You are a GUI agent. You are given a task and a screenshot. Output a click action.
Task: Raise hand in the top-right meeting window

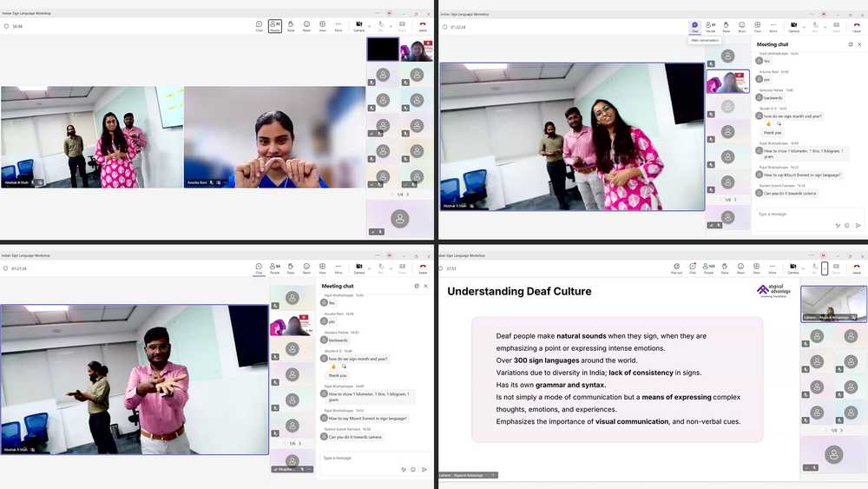tap(727, 27)
